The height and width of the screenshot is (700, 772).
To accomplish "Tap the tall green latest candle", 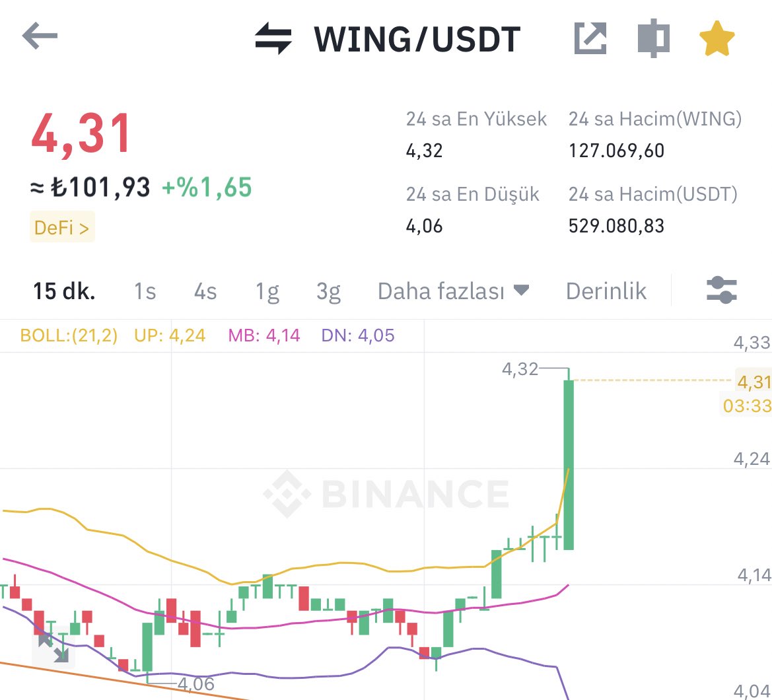I will [x=569, y=465].
